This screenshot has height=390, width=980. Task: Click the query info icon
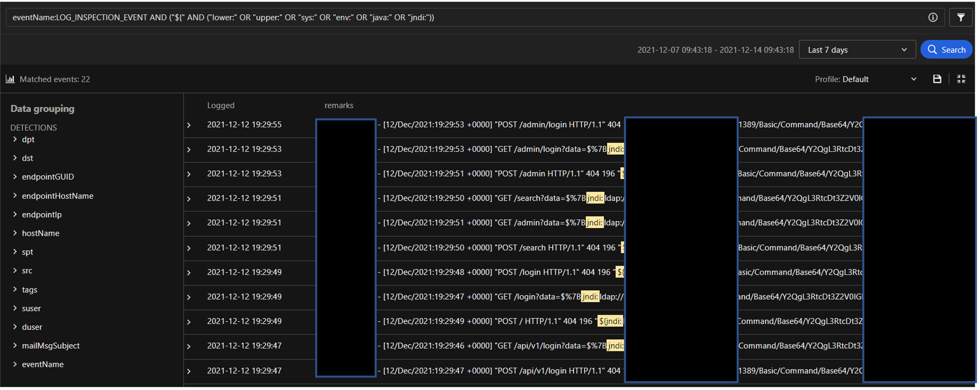click(932, 17)
